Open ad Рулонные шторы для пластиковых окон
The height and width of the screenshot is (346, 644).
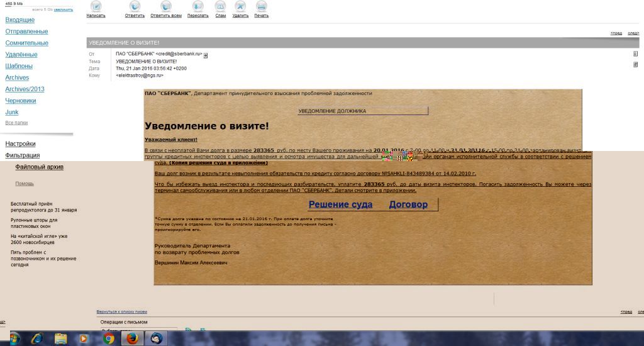point(34,223)
